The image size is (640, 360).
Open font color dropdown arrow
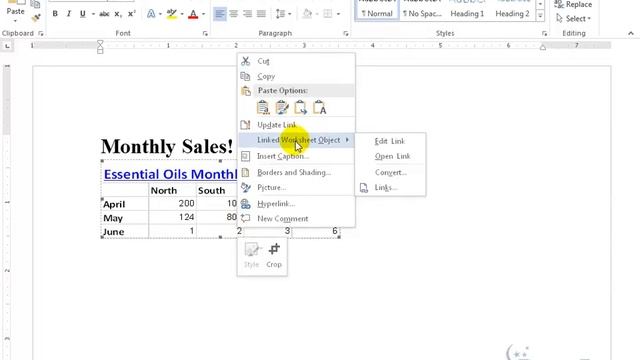203,14
